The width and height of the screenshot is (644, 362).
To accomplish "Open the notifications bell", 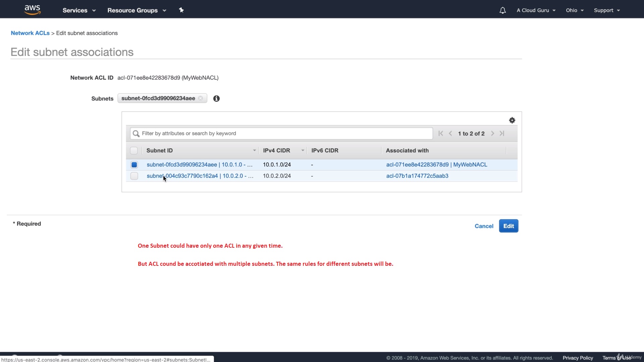I will pyautogui.click(x=502, y=10).
